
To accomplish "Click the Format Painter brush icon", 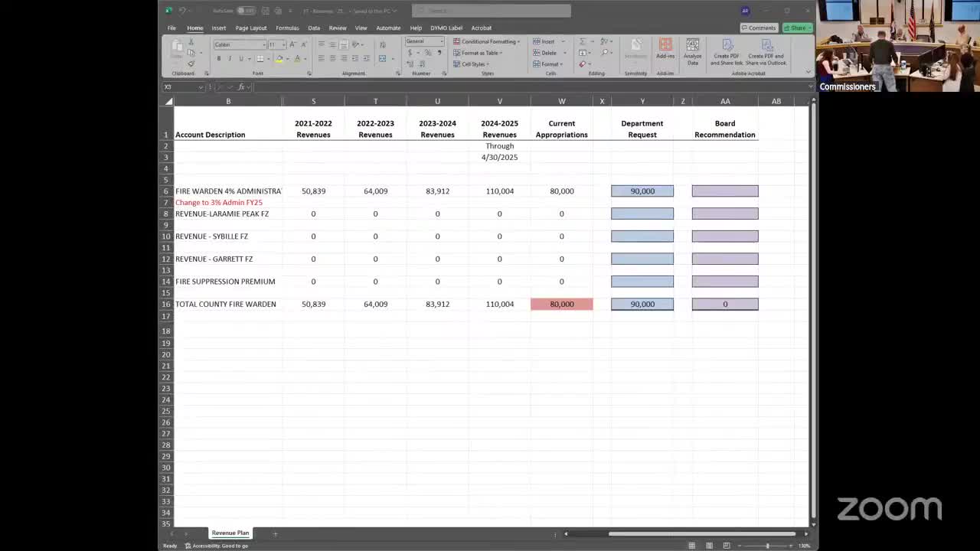I will coord(191,64).
